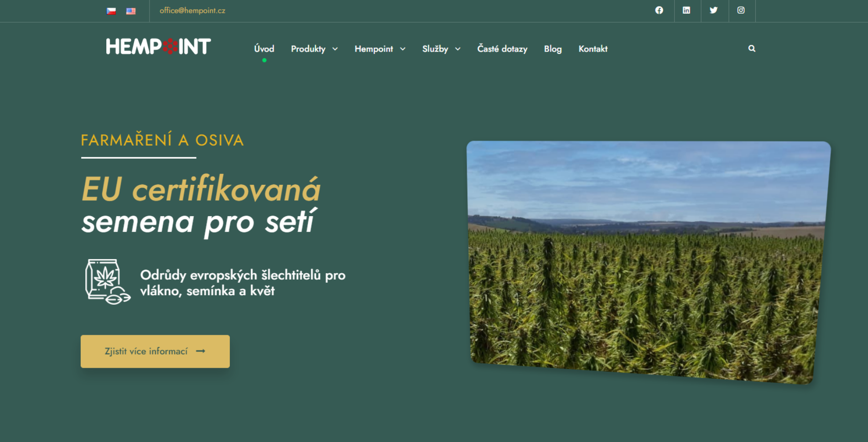Viewport: 868px width, 442px height.
Task: Open the Facebook social icon
Action: 659,10
